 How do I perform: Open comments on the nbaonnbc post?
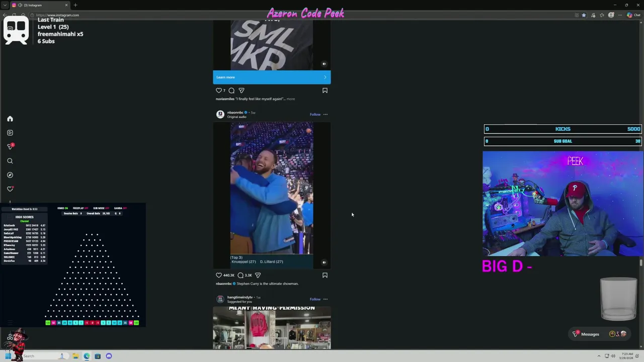pyautogui.click(x=240, y=275)
